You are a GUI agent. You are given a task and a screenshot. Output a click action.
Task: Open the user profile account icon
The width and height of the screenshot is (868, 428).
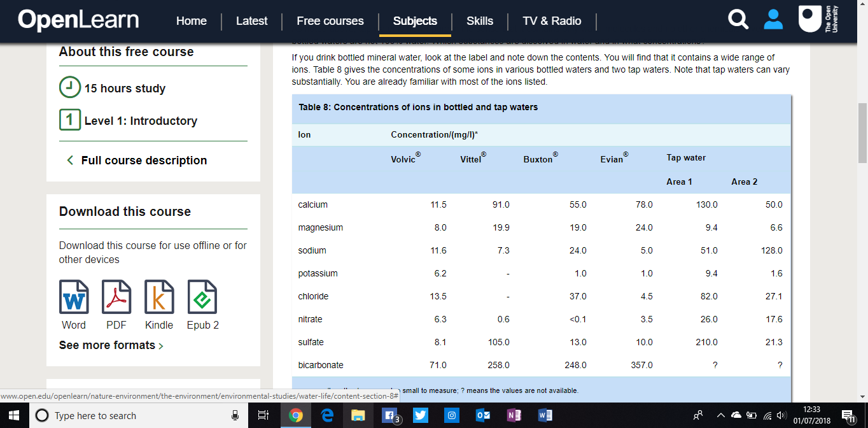(773, 20)
